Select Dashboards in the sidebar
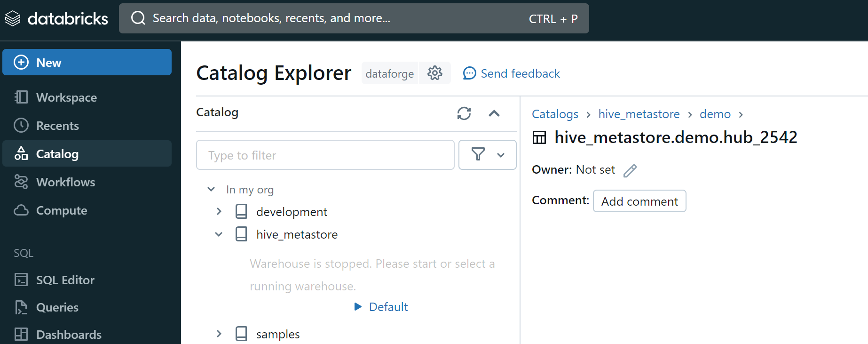The image size is (868, 344). pyautogui.click(x=87, y=334)
